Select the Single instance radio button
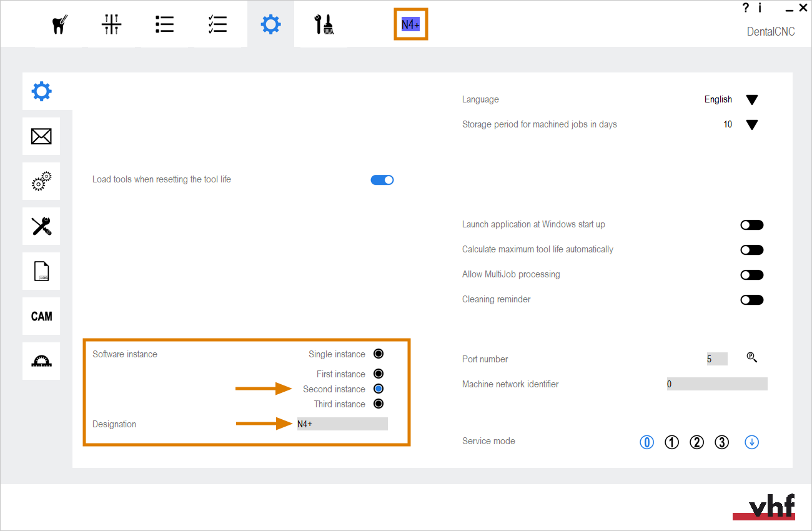This screenshot has height=531, width=812. pyautogui.click(x=378, y=354)
